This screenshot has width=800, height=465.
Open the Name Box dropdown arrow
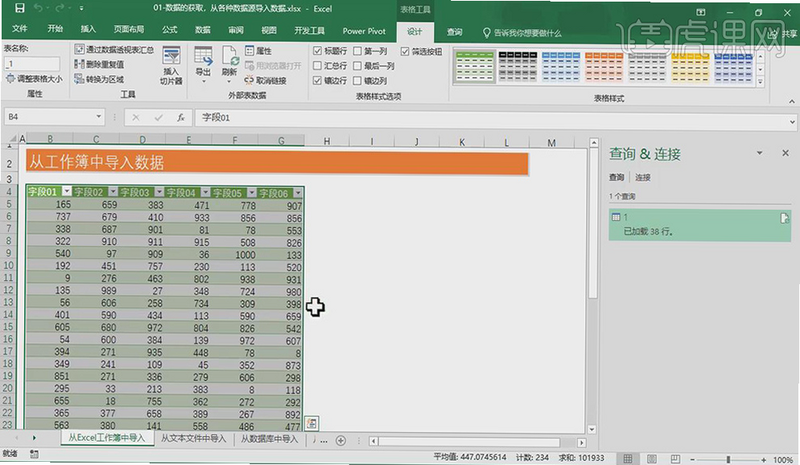coord(98,117)
